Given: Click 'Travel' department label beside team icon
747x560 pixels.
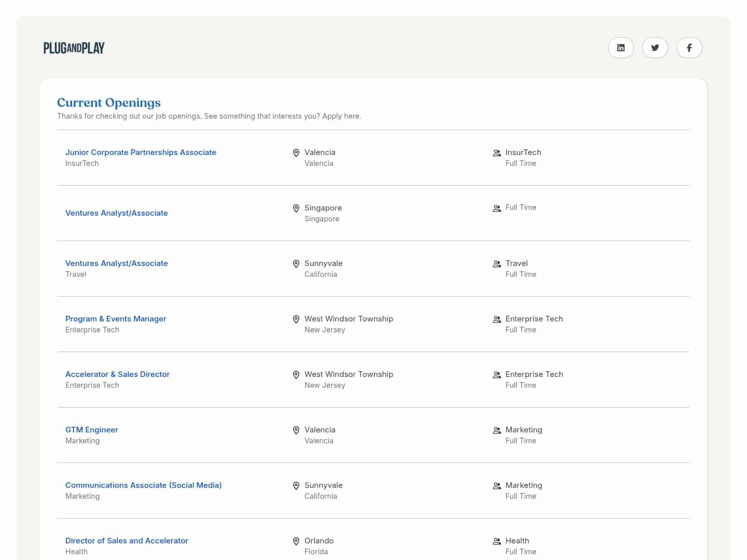Looking at the screenshot, I should pyautogui.click(x=517, y=263).
